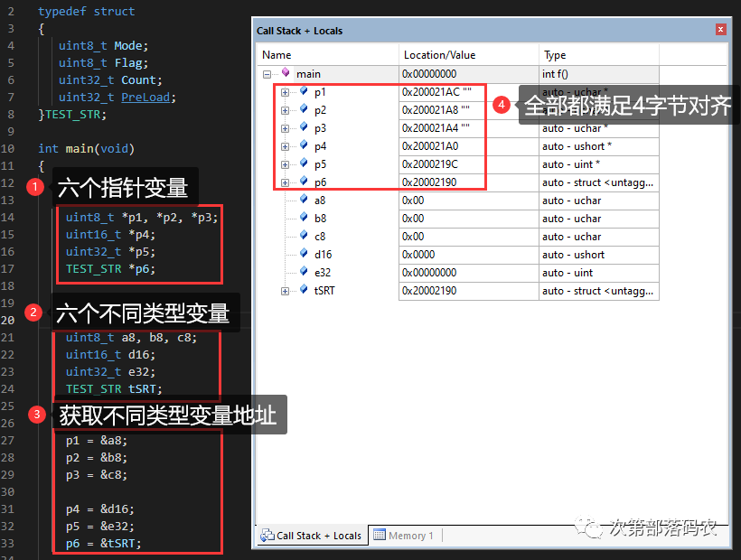Click the blue diamond icon next to d16
This screenshot has width=741, height=560.
304,253
